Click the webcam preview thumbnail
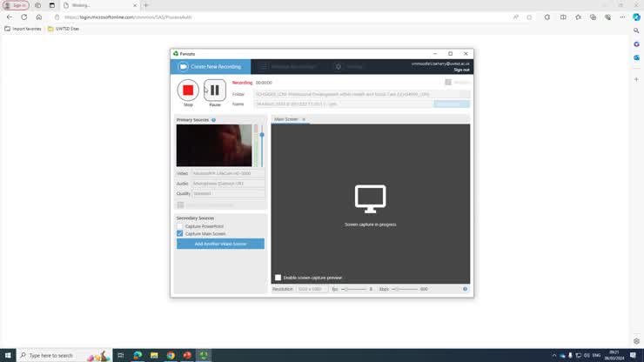 (x=214, y=145)
